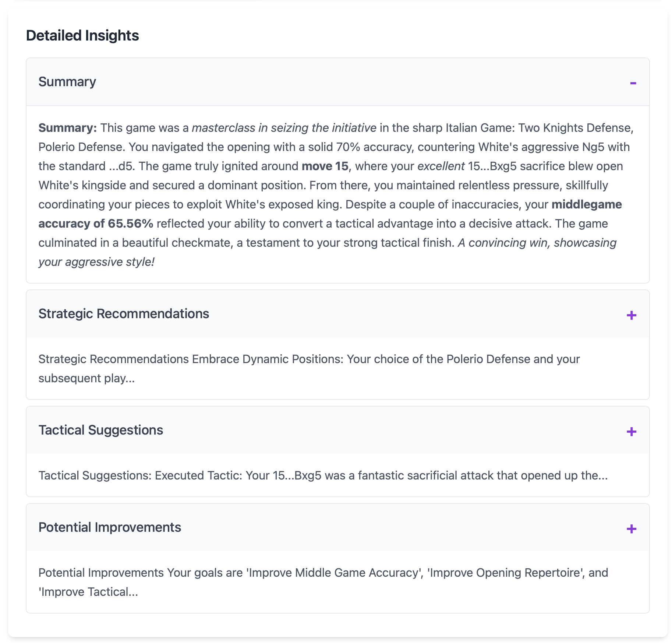
Task: Click the italic "A convincing win" sentence
Action: click(x=537, y=243)
